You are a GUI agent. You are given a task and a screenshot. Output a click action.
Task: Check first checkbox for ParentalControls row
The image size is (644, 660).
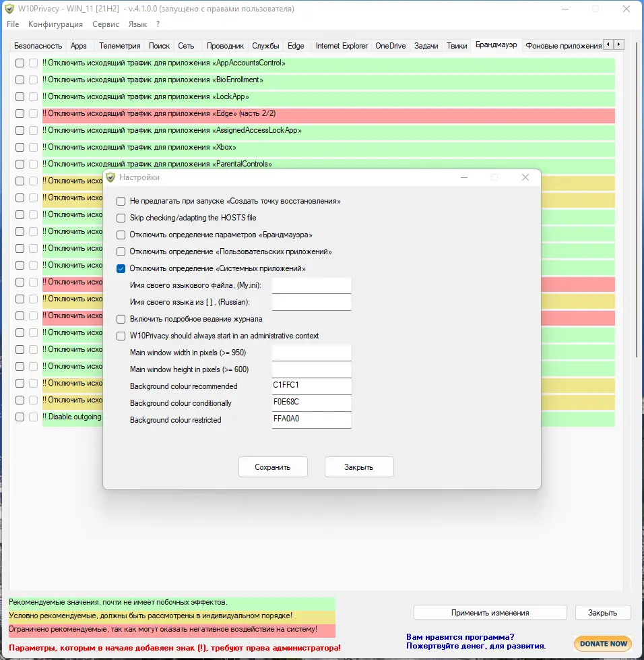click(20, 164)
